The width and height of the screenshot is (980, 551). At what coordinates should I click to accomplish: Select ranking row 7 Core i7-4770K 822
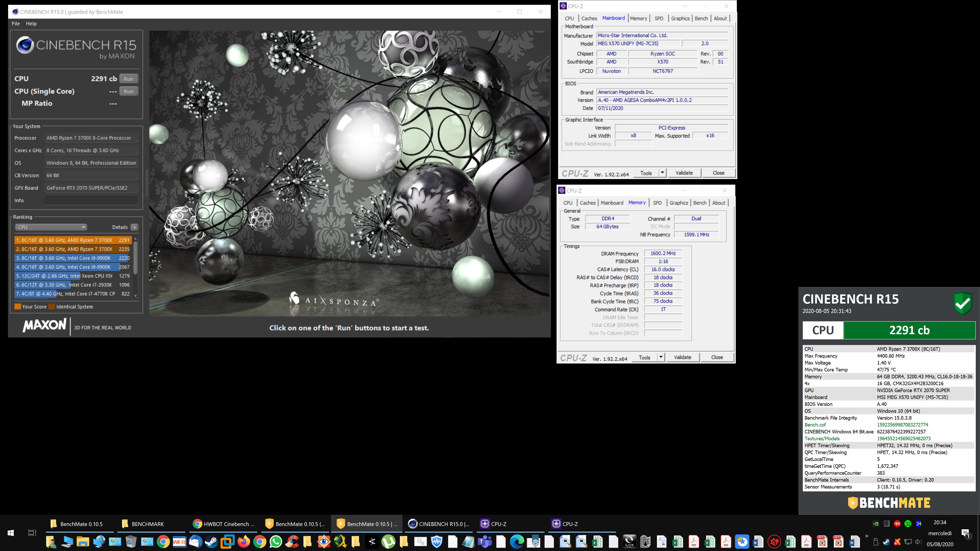[73, 294]
